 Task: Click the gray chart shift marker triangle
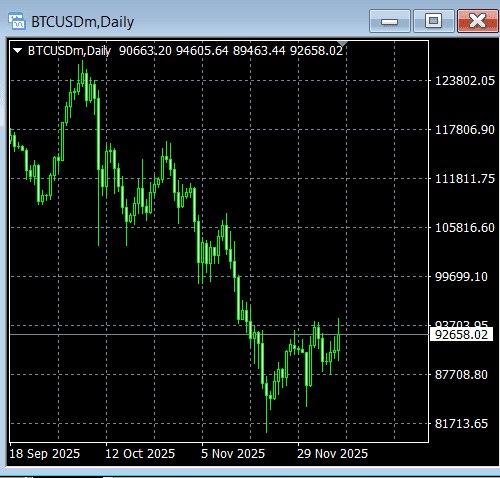click(343, 44)
